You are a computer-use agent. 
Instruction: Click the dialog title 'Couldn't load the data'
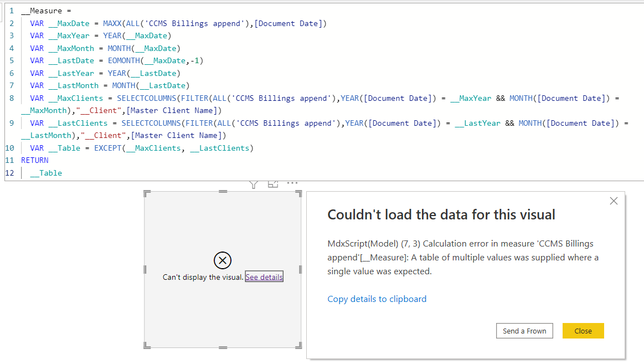[441, 214]
